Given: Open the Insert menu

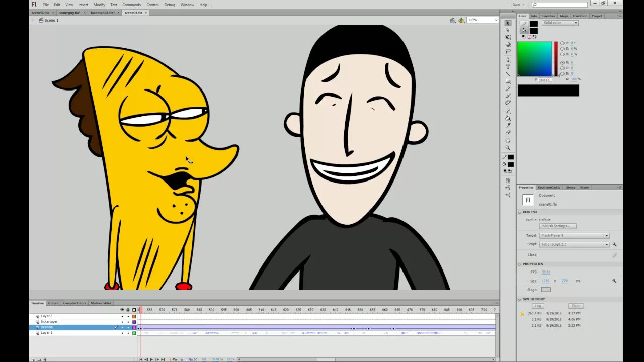Looking at the screenshot, I should click(83, 5).
